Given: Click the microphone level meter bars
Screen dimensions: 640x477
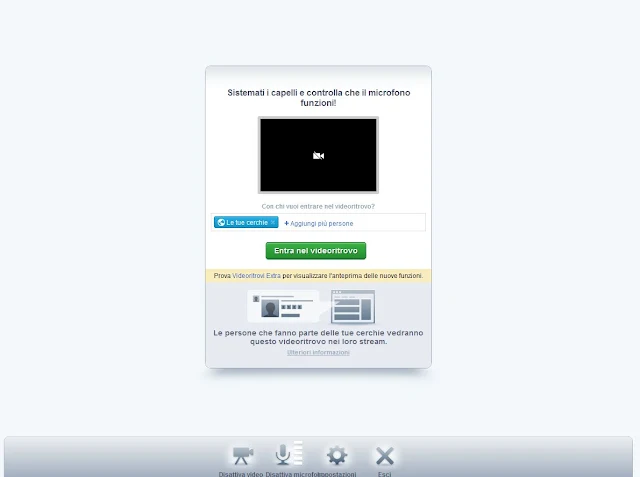Looking at the screenshot, I should pyautogui.click(x=298, y=453).
